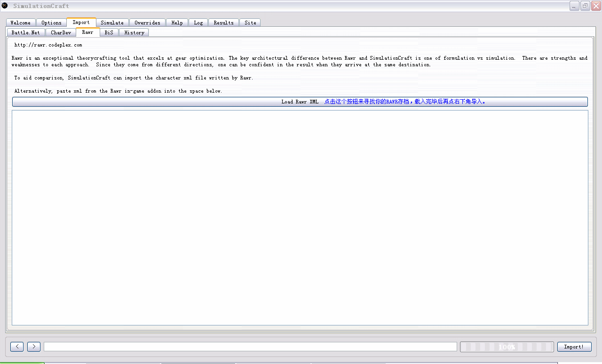Open the Help tab
The height and width of the screenshot is (364, 602).
[x=177, y=23]
